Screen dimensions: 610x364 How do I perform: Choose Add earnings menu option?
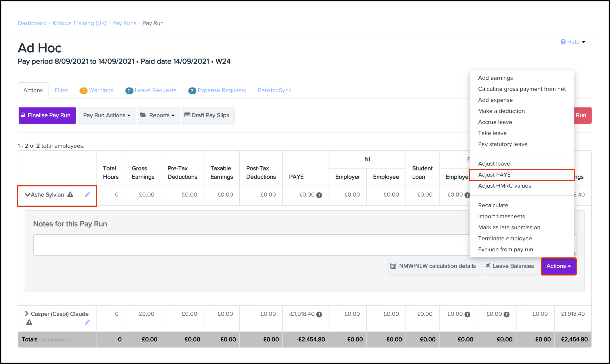(495, 78)
